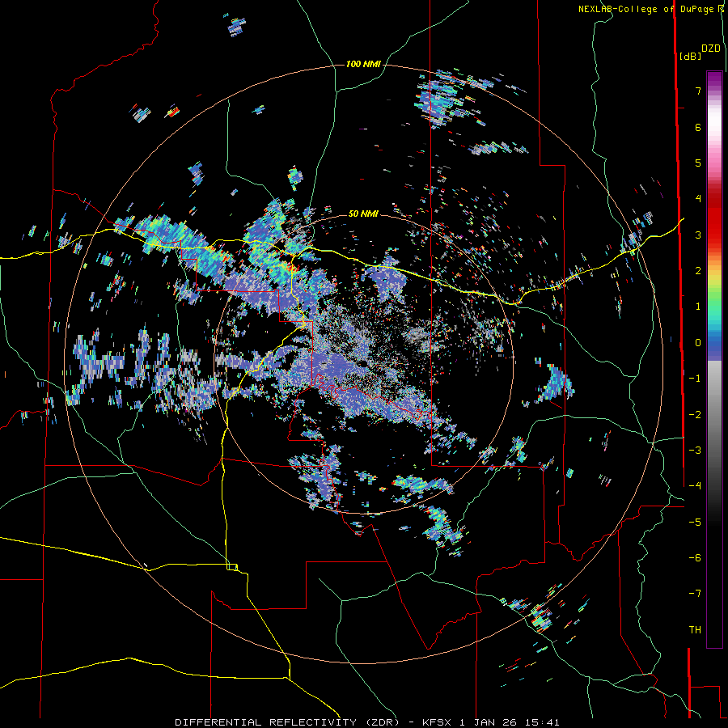Click the "KFSX" radar site identifier
Image resolution: width=728 pixels, height=728 pixels.
tap(438, 722)
